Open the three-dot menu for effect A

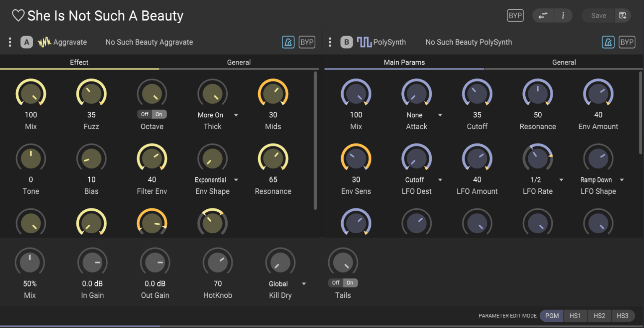(10, 42)
